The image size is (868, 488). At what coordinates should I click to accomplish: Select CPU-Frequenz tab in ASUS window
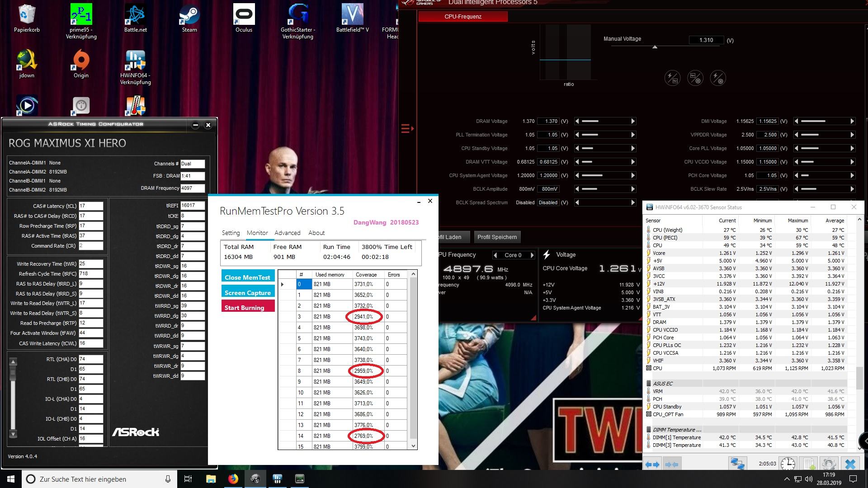pos(463,17)
